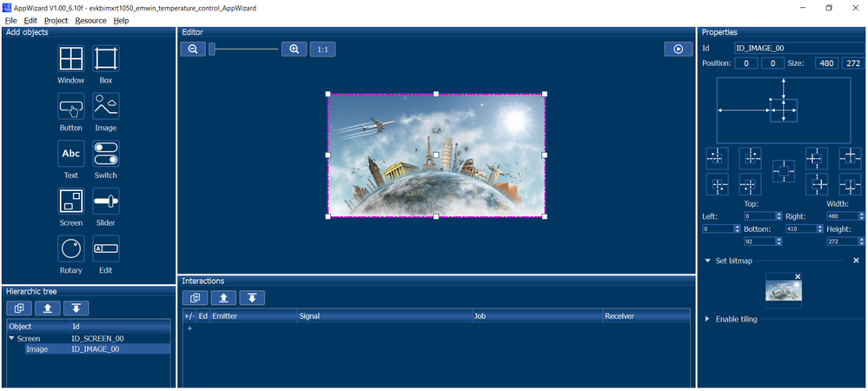Zoom out in the Editor
Image resolution: width=868 pixels, height=391 pixels.
coord(193,50)
